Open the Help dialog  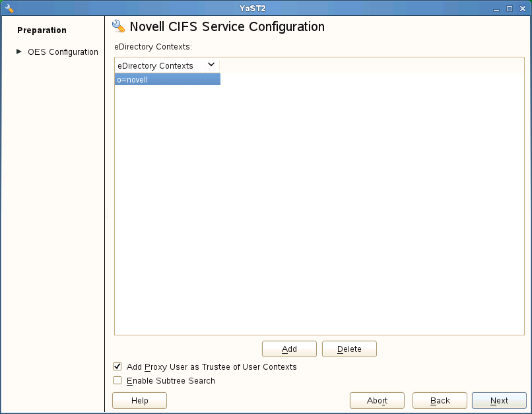tap(139, 400)
